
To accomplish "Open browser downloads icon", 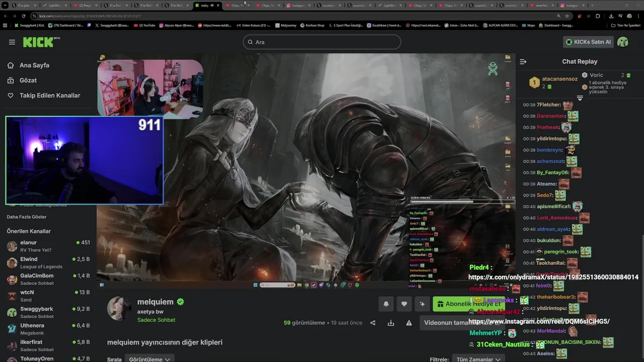I will pos(611,16).
